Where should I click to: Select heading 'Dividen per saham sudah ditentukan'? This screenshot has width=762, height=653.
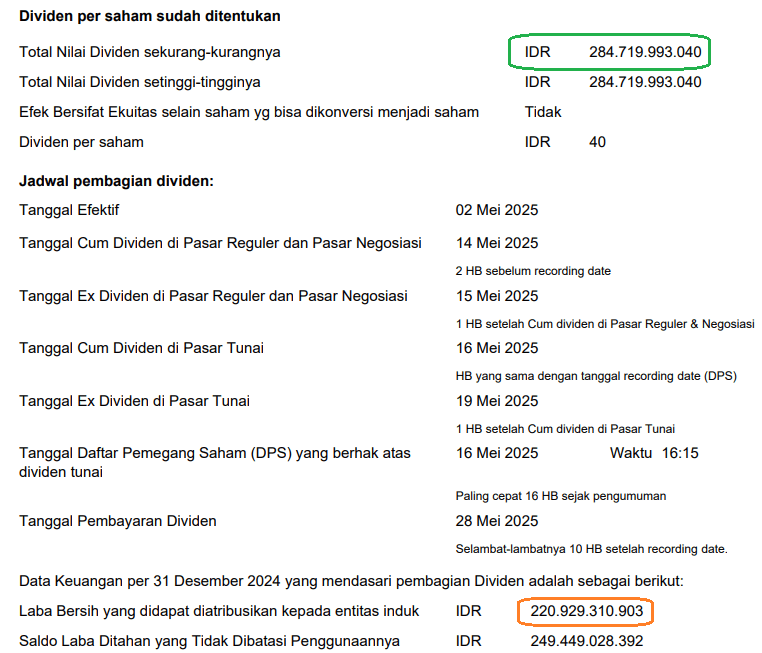[x=150, y=16]
